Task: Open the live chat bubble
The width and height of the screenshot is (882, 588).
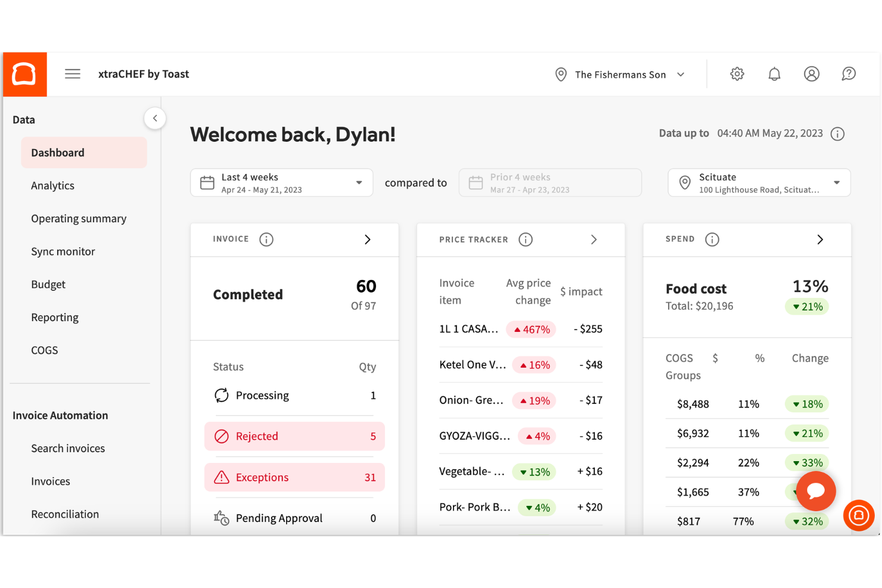Action: pyautogui.click(x=815, y=491)
